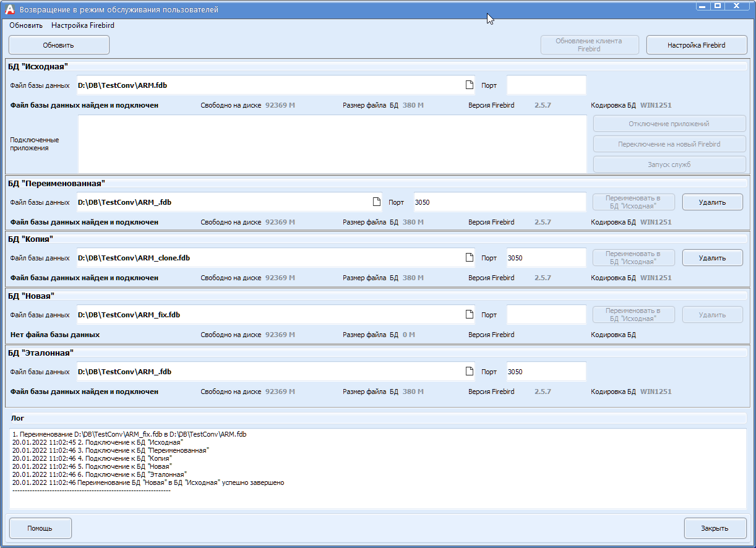Viewport: 756px width, 548px height.
Task: Click Переименовать в БД "Исходная" in Новая section
Action: pyautogui.click(x=633, y=314)
